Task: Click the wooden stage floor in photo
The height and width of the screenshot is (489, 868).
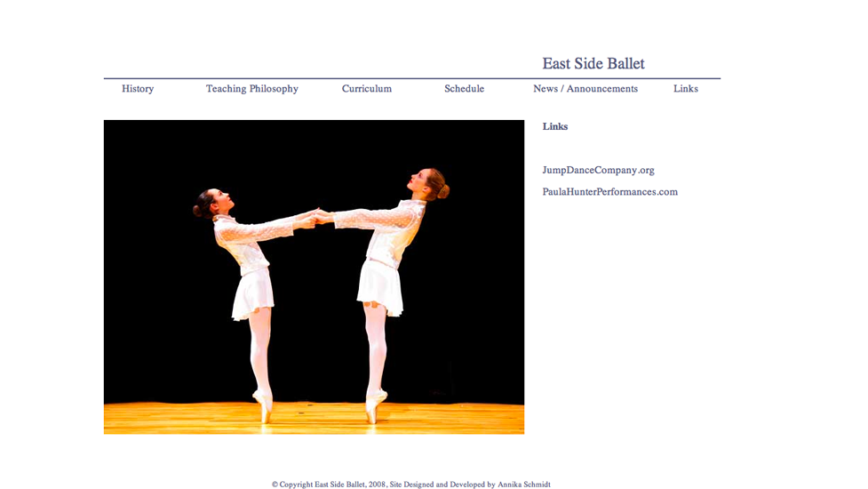Action: [x=178, y=418]
